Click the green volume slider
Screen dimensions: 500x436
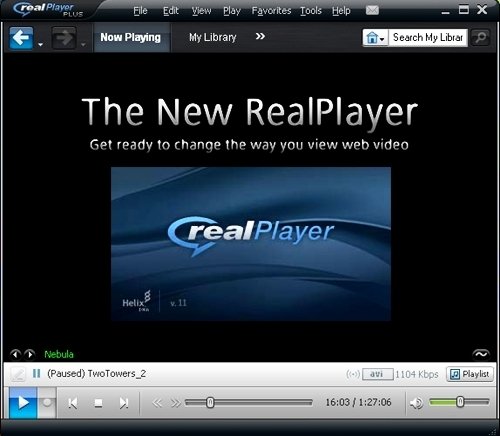[x=459, y=402]
